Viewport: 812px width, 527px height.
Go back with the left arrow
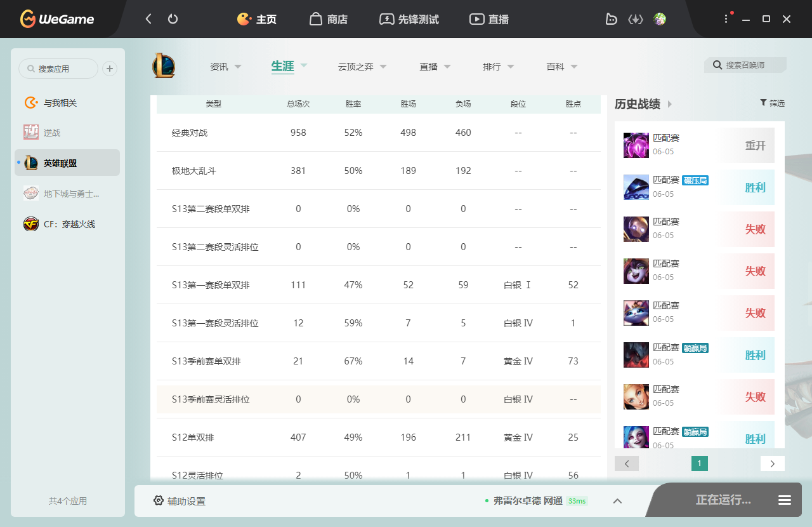(148, 19)
